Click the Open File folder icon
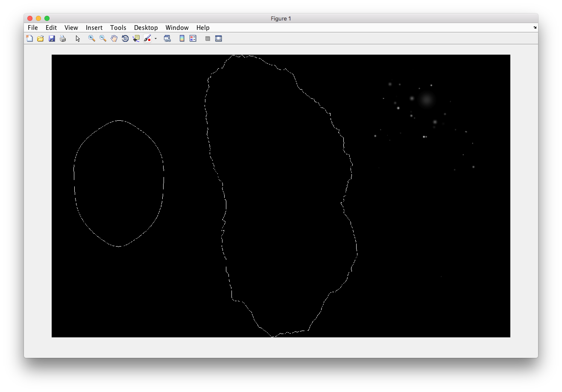This screenshot has height=392, width=562. 41,38
